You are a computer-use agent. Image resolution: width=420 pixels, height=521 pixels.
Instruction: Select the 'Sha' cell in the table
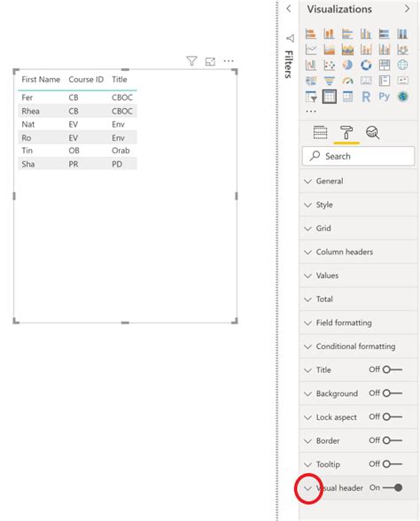28,164
